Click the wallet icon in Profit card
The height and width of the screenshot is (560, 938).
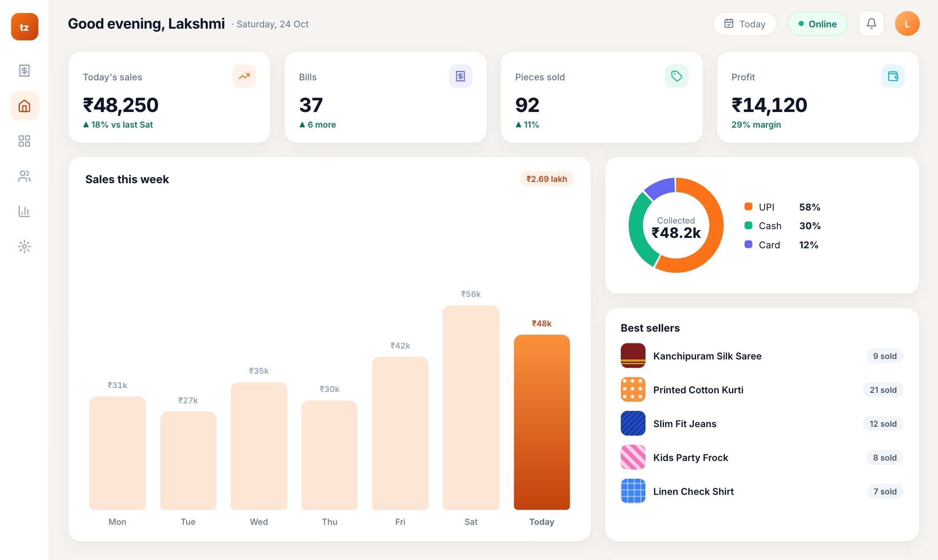point(893,76)
